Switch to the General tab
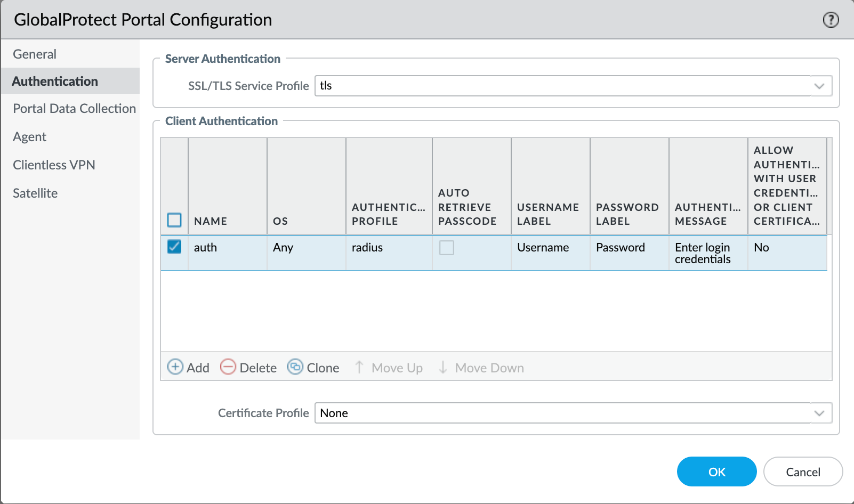 pyautogui.click(x=35, y=54)
